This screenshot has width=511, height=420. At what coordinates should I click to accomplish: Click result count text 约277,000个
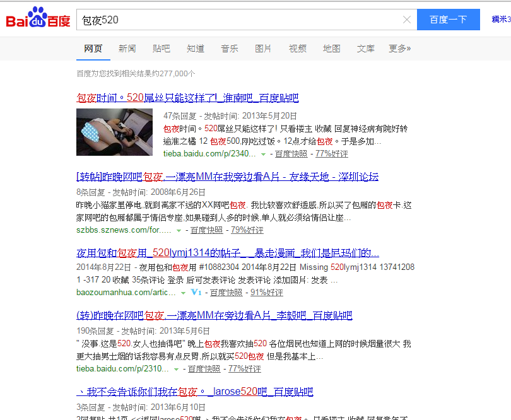(174, 74)
